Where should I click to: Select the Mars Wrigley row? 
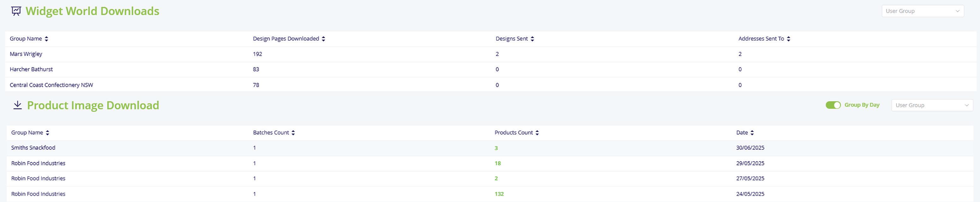[26, 54]
